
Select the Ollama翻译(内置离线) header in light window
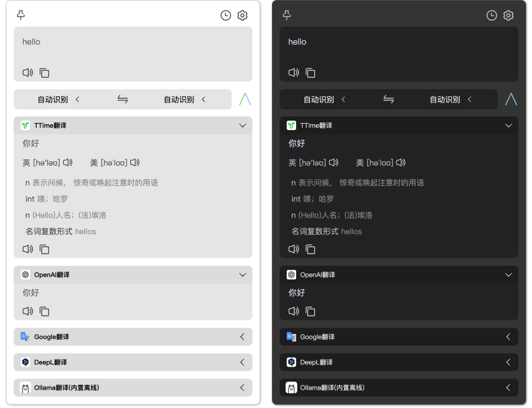point(66,387)
